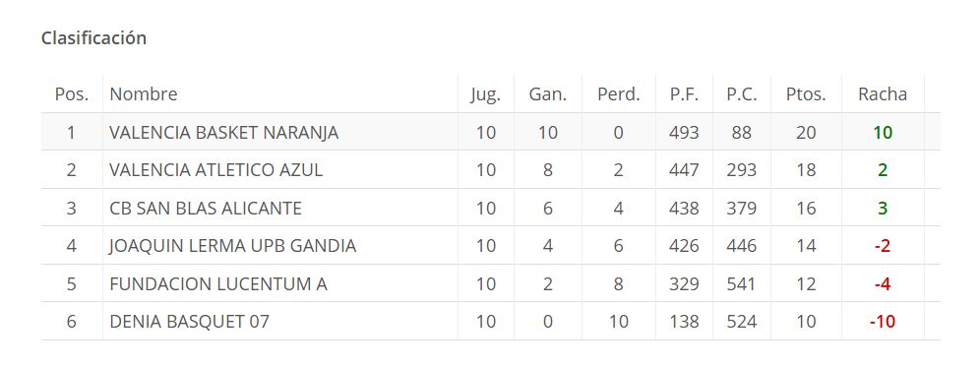Open CB SAN BLAS ALICANTE team entry
Image resolution: width=980 pixels, height=367 pixels.
206,209
